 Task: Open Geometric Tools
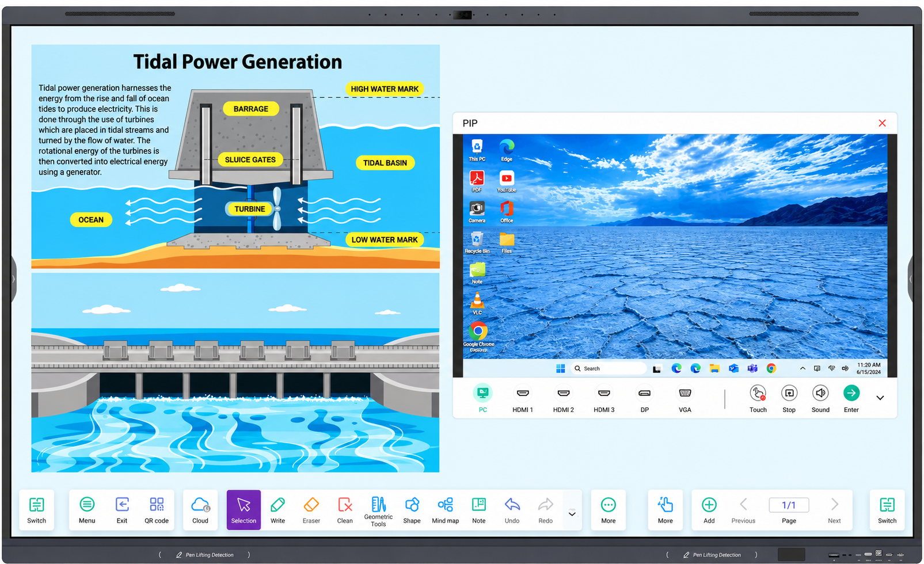pos(378,511)
